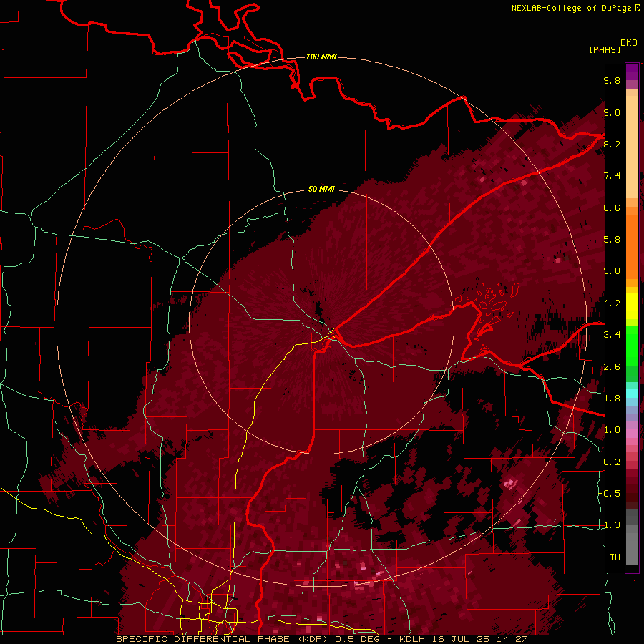
Task: Click the DKD label above the color scale
Action: [x=629, y=43]
